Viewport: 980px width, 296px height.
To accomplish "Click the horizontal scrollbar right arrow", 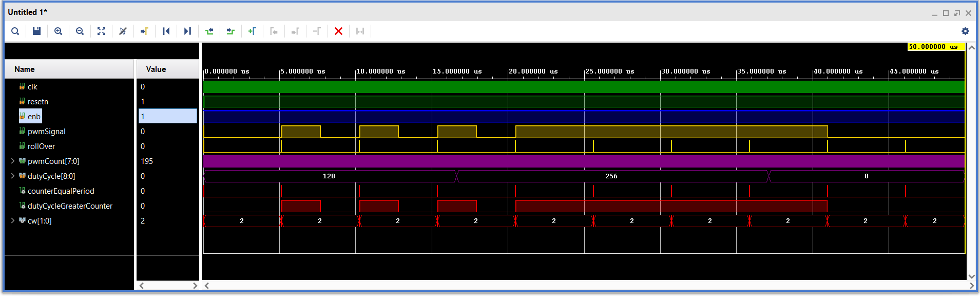I will 972,286.
